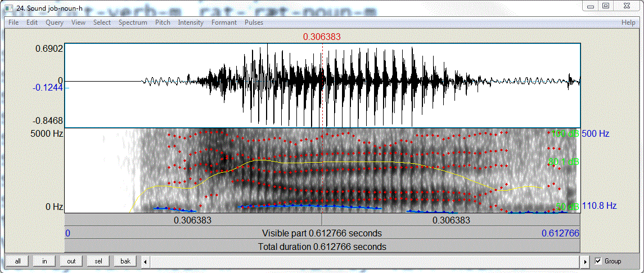Click the right scroll arrow

(586, 262)
